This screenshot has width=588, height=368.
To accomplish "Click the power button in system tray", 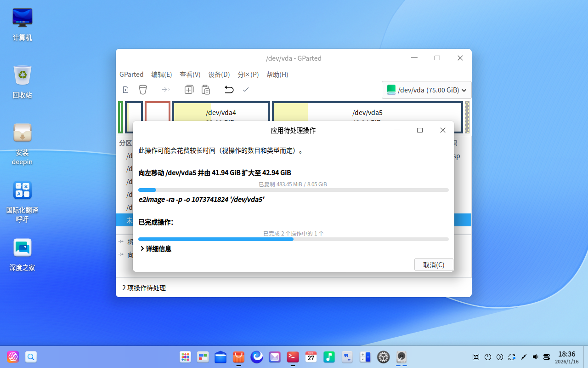I will pos(487,357).
